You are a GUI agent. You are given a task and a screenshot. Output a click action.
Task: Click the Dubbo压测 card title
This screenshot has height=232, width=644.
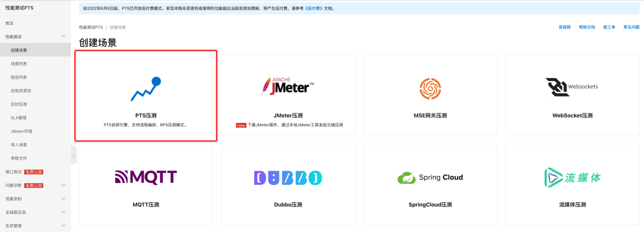[288, 205]
